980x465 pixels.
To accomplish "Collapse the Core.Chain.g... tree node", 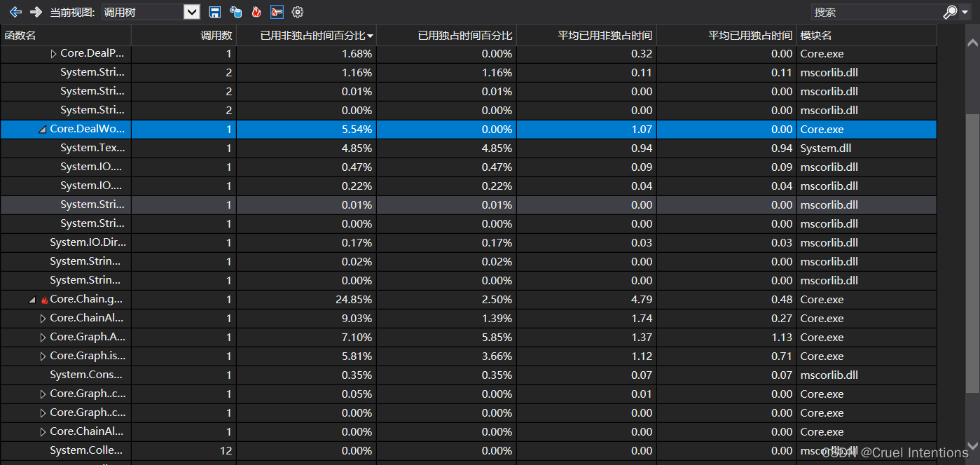I will 32,300.
